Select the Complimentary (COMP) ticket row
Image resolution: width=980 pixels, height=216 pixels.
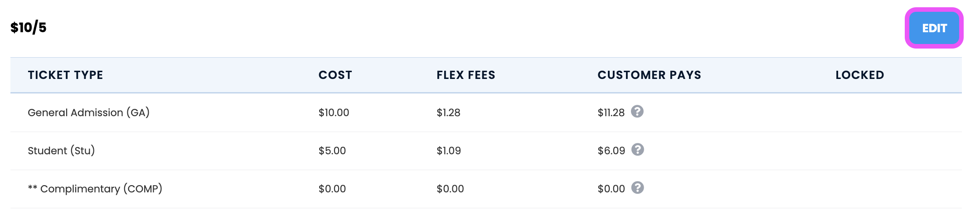click(x=486, y=189)
